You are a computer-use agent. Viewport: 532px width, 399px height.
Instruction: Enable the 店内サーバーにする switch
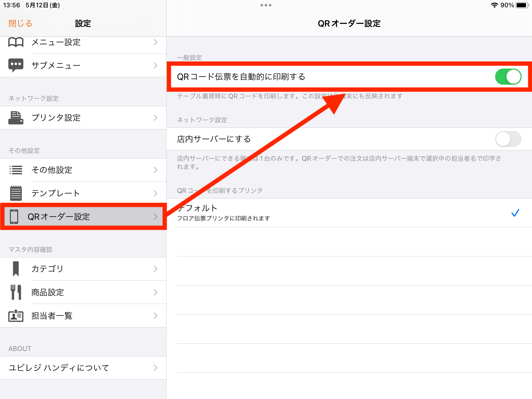pos(508,139)
